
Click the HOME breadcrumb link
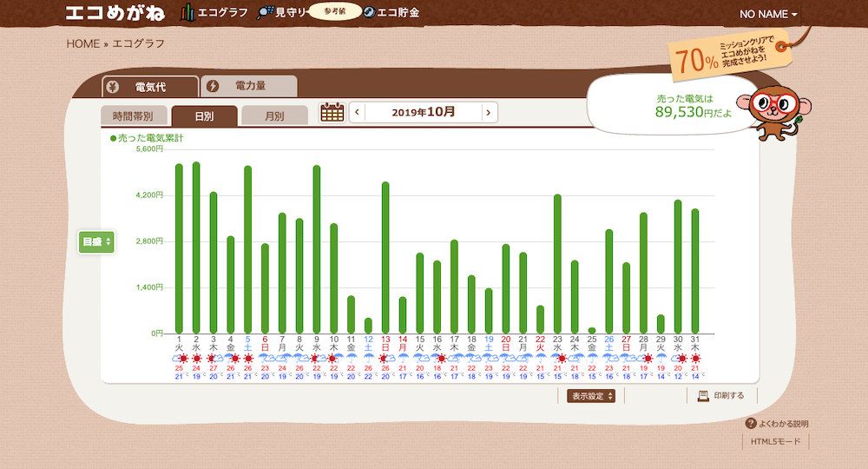click(83, 43)
